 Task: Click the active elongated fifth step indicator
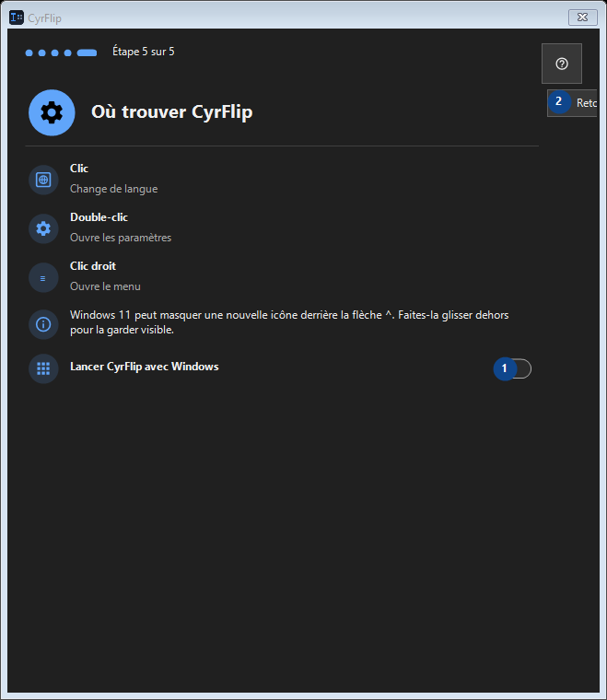click(87, 53)
